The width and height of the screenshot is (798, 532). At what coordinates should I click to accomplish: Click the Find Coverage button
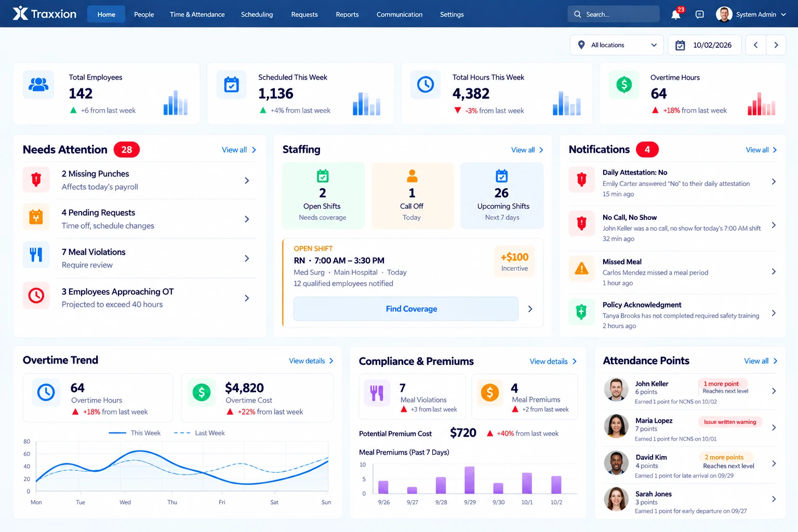pyautogui.click(x=406, y=309)
